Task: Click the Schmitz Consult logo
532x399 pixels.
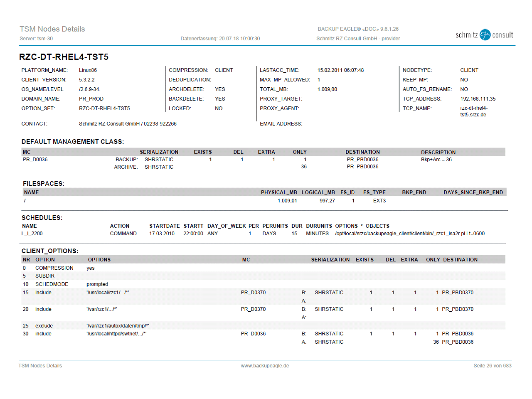Action: click(484, 35)
